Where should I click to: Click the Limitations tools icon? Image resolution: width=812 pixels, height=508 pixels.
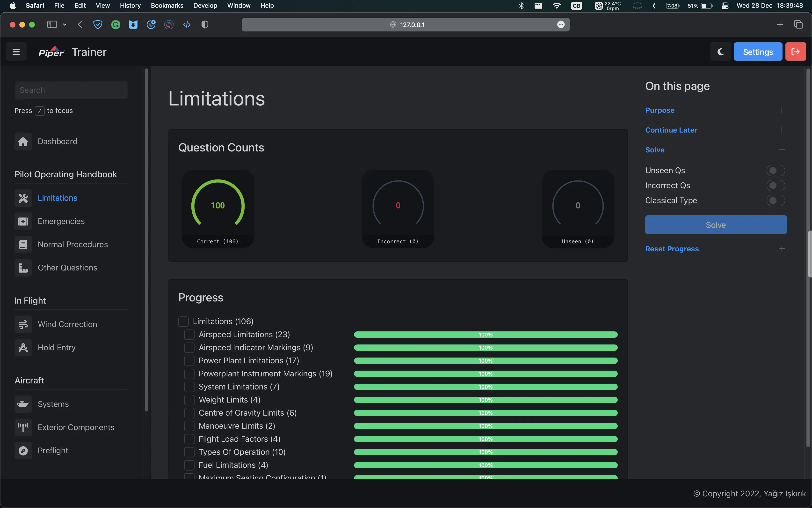click(23, 198)
